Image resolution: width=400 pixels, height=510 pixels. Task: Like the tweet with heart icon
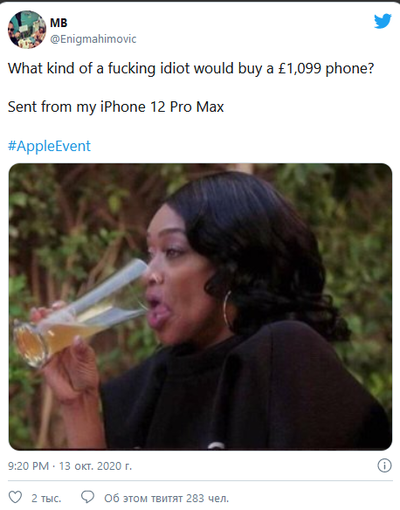pos(15,497)
